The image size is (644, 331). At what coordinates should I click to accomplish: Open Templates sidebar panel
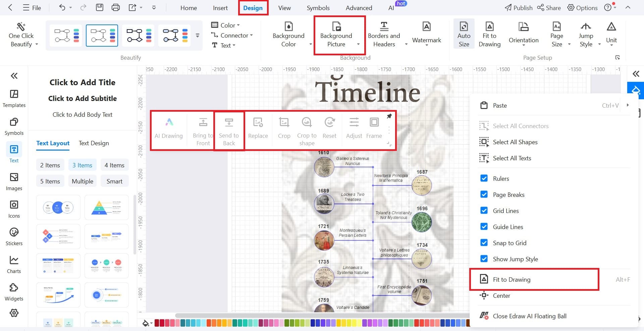point(14,99)
